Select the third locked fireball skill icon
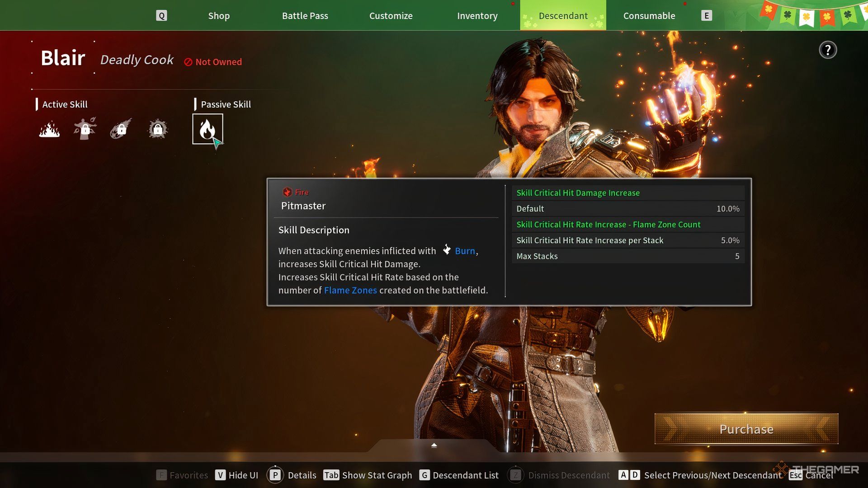The height and width of the screenshot is (488, 868). [x=121, y=129]
